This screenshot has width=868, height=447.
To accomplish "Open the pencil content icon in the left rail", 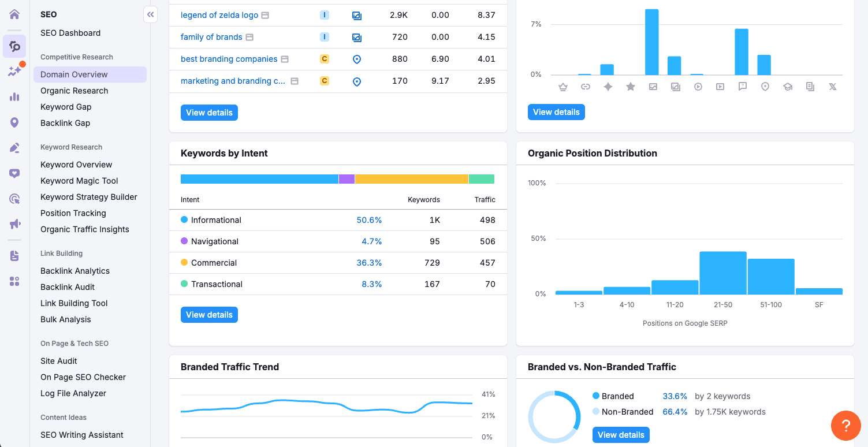I will coord(14,148).
